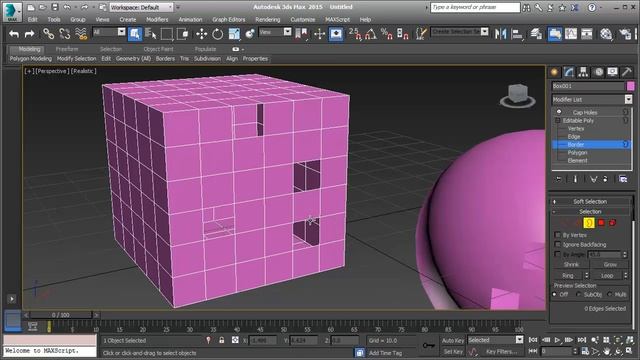Viewport: 640px width, 360px height.
Task: Click the Mirror tool icon
Action: pyautogui.click(x=500, y=34)
